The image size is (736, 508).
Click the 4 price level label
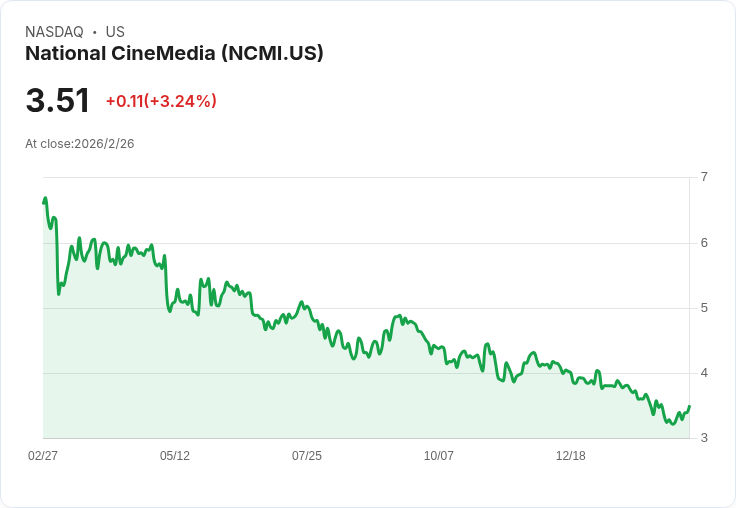tap(704, 373)
